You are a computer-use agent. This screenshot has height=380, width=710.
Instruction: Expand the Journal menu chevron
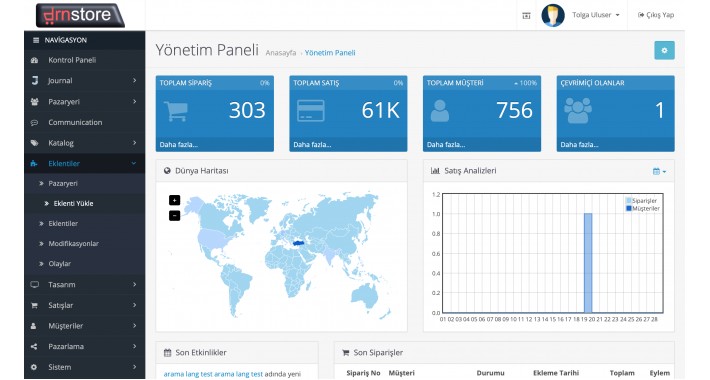pos(134,81)
